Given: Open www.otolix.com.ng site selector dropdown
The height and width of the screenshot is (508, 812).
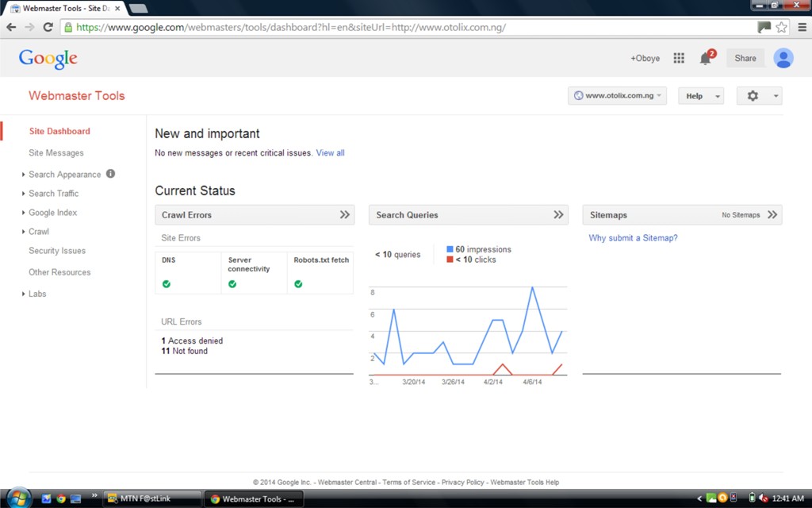Looking at the screenshot, I should [x=617, y=95].
